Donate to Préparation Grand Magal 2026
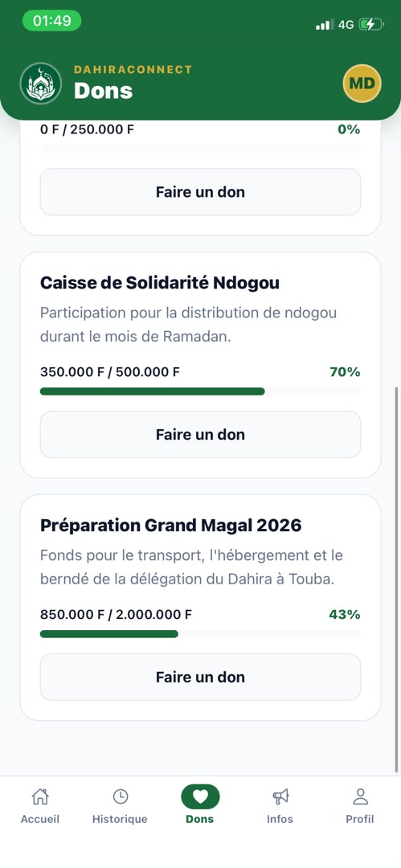 (x=201, y=677)
